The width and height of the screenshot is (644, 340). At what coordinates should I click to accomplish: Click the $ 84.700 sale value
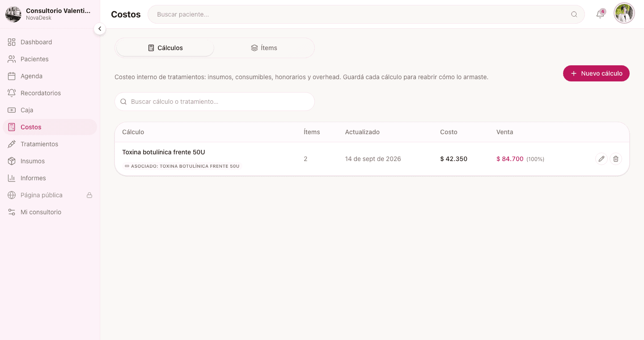[x=510, y=159]
